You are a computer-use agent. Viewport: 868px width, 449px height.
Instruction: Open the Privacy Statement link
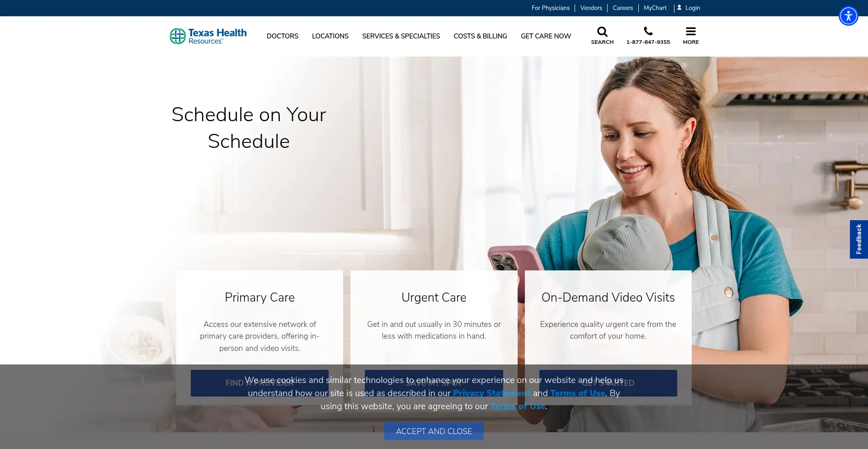coord(491,393)
